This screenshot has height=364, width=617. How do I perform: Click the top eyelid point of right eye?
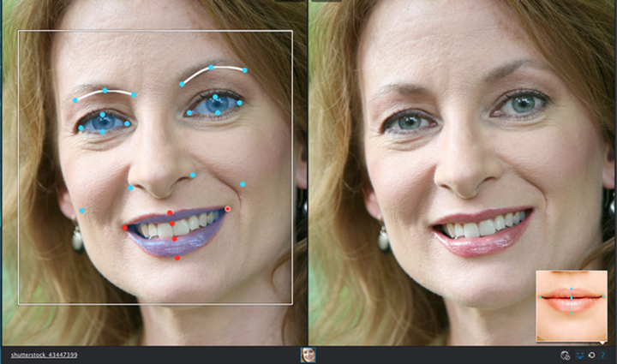pos(217,96)
